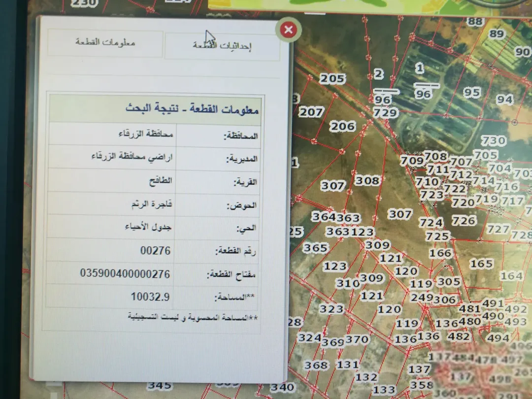
Task: Select map parcel 166
Action: (440, 253)
